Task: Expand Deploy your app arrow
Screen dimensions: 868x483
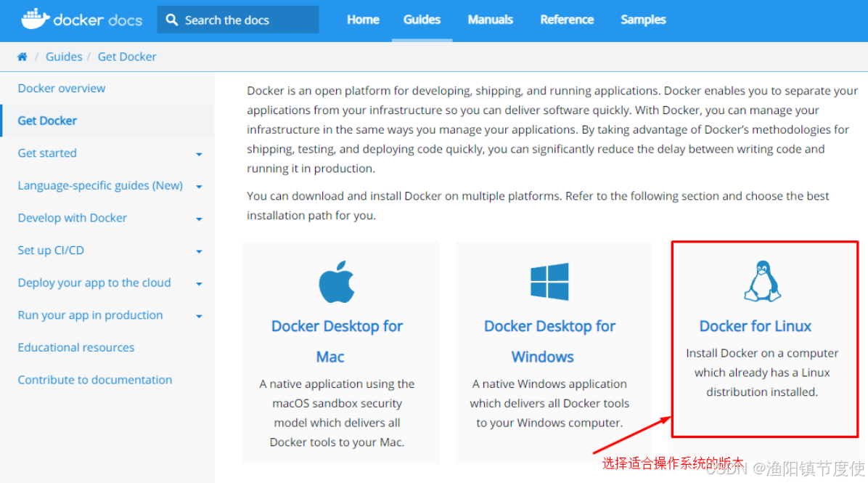Action: [x=200, y=284]
